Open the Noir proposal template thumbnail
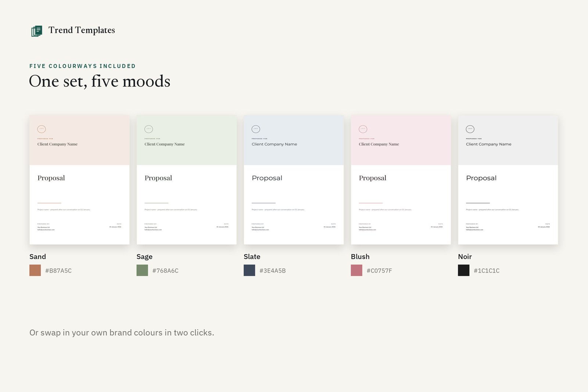 [508, 180]
